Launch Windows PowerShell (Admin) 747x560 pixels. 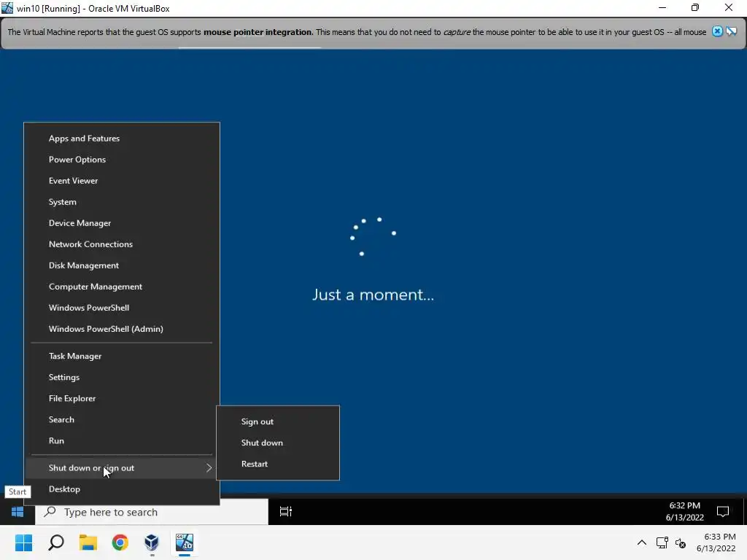122,329
